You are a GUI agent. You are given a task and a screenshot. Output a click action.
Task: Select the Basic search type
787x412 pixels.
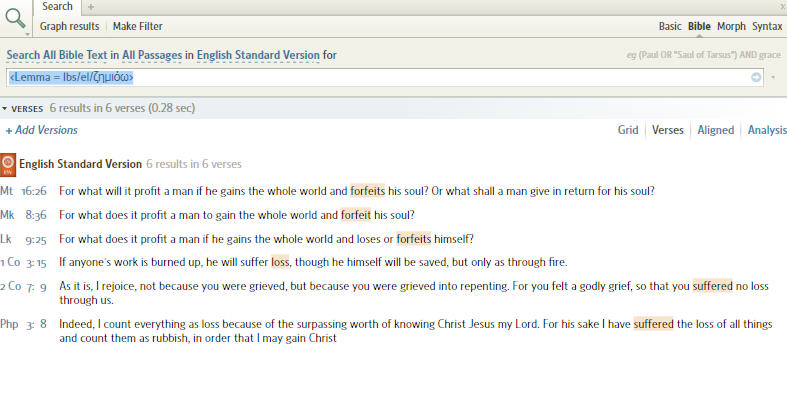click(670, 26)
